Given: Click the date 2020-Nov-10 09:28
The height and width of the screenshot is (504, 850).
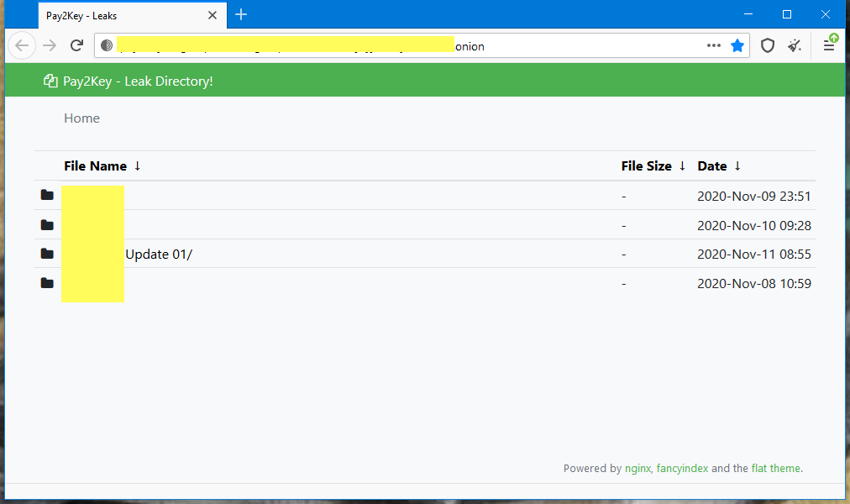Looking at the screenshot, I should coord(754,225).
